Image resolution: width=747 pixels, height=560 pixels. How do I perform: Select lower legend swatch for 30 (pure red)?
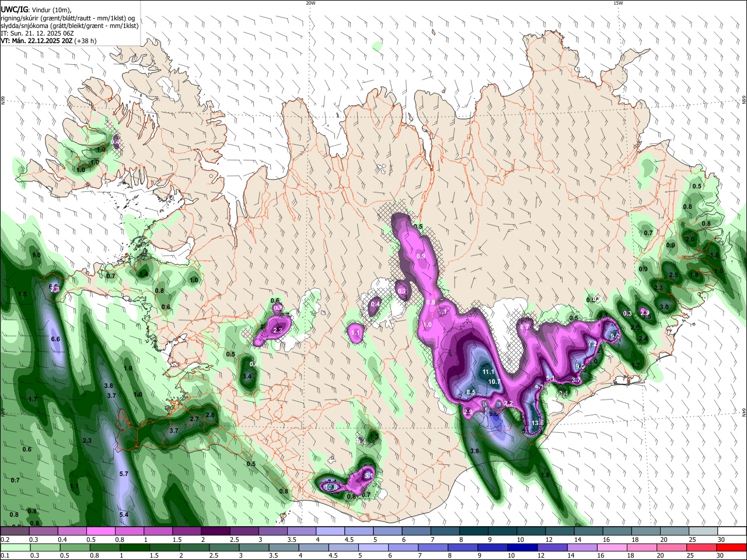[x=732, y=547]
